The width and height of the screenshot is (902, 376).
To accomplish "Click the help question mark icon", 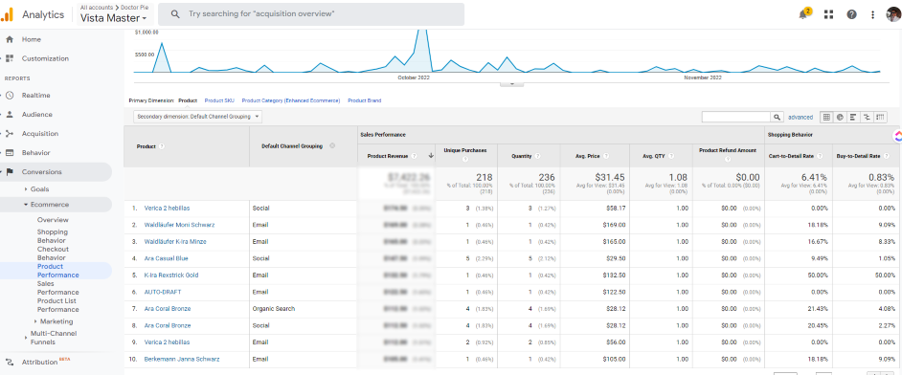I will click(x=851, y=14).
